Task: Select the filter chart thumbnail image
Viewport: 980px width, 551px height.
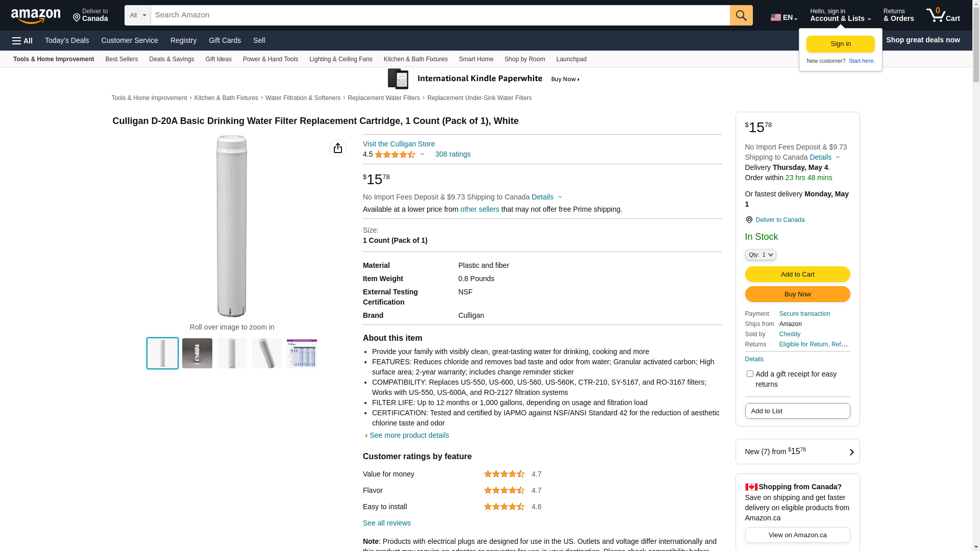Action: coord(302,353)
